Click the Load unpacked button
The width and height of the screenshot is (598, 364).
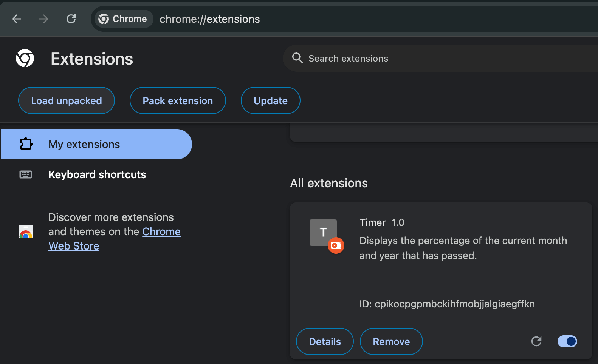click(x=67, y=100)
